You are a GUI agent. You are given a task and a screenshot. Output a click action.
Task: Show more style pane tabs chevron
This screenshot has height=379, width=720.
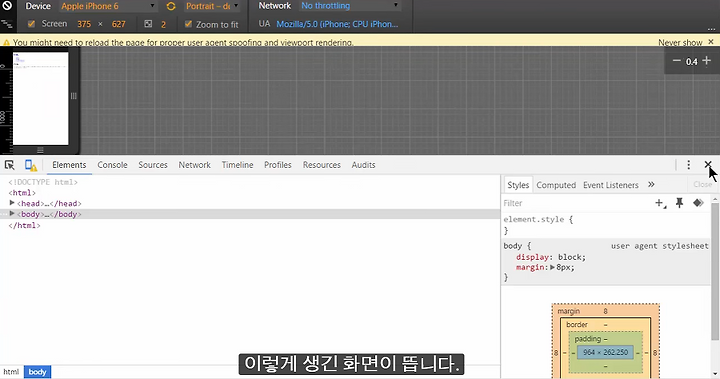[651, 185]
